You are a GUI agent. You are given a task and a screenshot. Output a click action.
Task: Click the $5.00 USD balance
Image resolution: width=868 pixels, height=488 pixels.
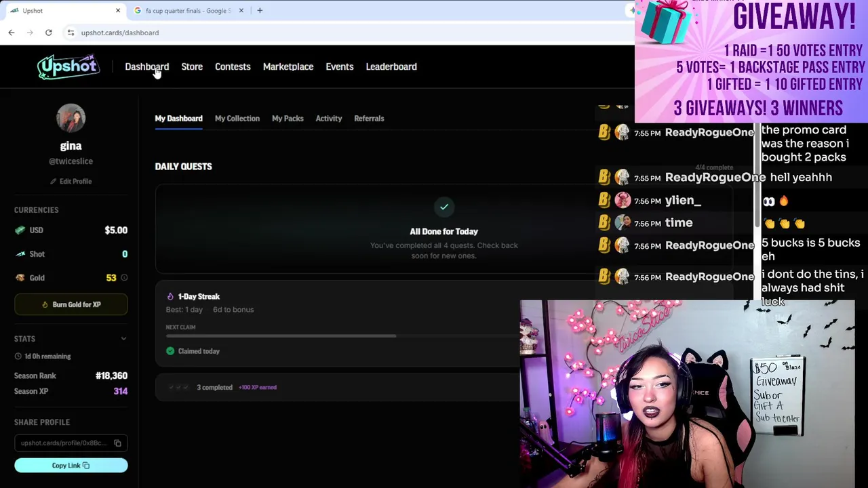click(x=116, y=230)
